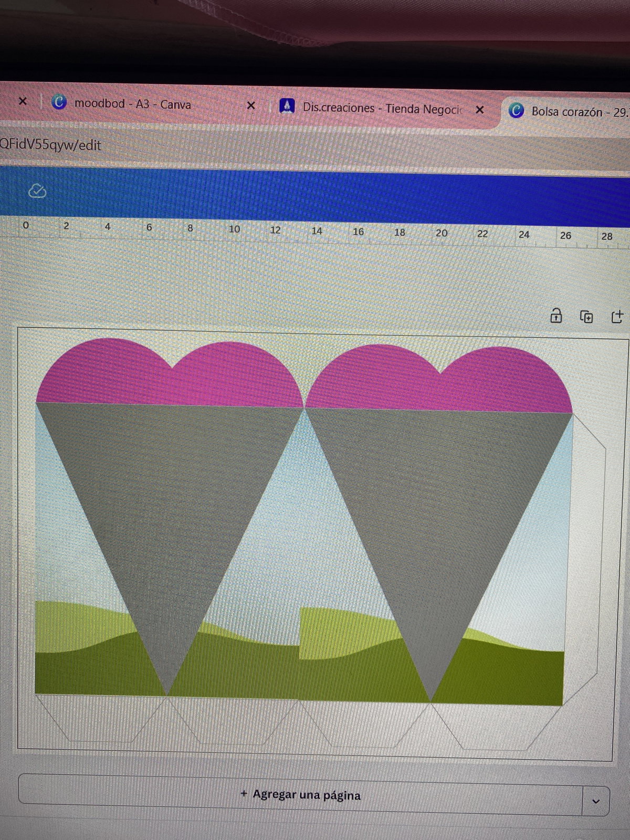Switch to the moodbod - A3 - Canva tab
Viewport: 630px width, 840px height.
[x=132, y=104]
